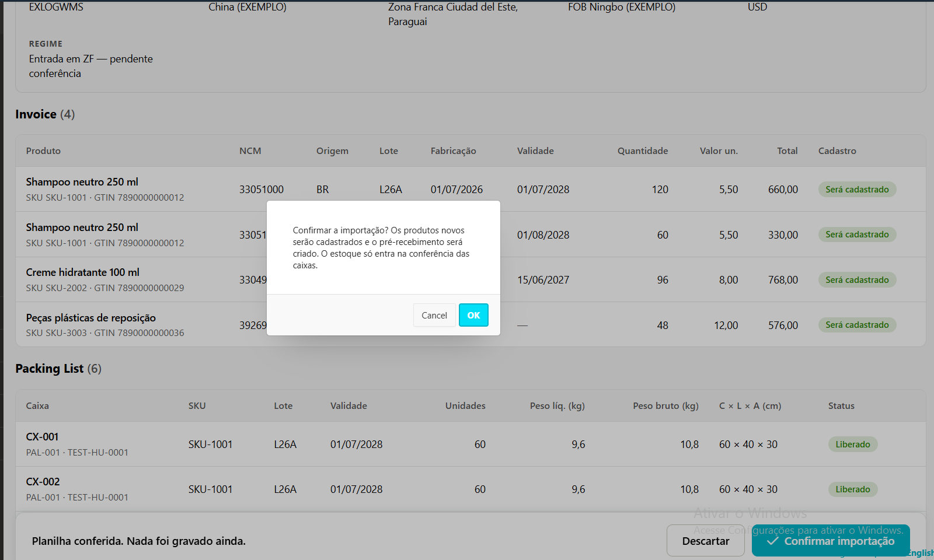Click the Valor un. column header
Viewport: 934px width, 560px height.
click(x=719, y=150)
